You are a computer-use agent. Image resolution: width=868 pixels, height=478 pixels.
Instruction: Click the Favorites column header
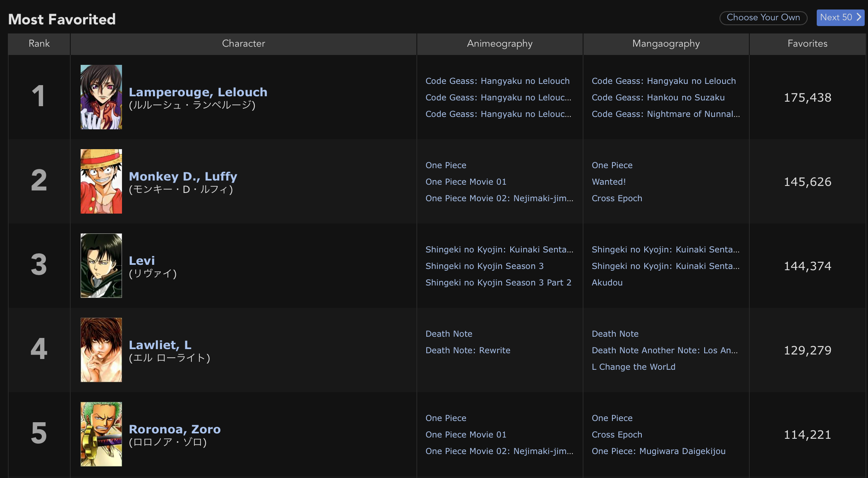[x=808, y=44]
